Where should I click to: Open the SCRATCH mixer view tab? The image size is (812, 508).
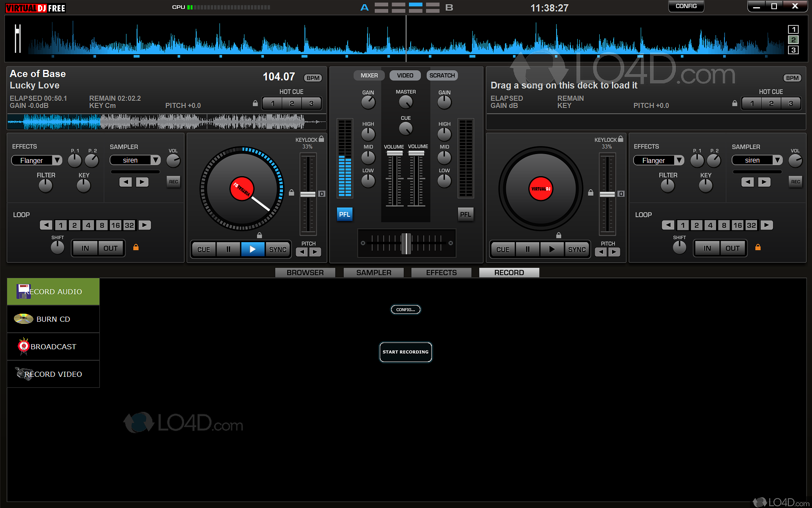coord(442,75)
